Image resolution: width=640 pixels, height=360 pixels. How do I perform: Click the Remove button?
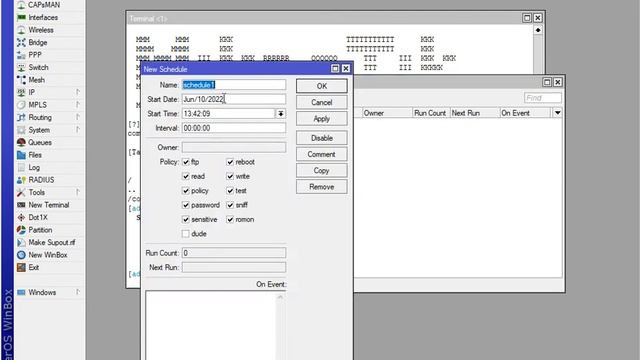pyautogui.click(x=322, y=187)
